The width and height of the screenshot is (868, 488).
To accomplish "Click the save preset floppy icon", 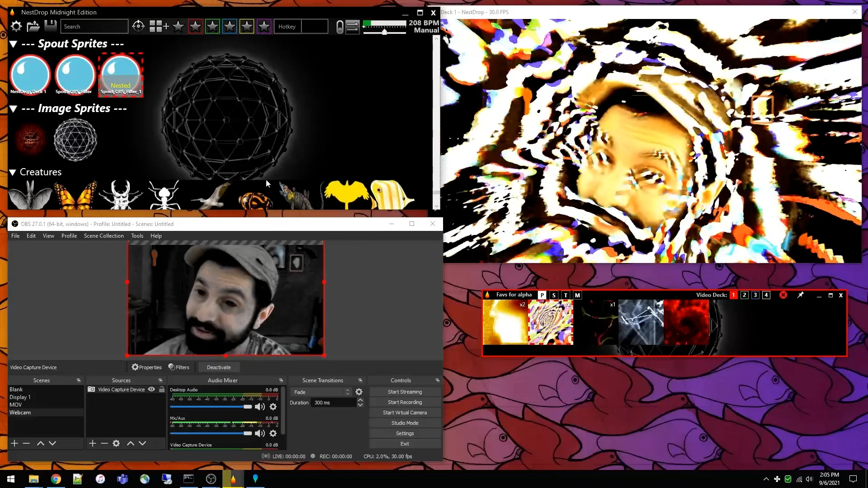I will click(50, 26).
